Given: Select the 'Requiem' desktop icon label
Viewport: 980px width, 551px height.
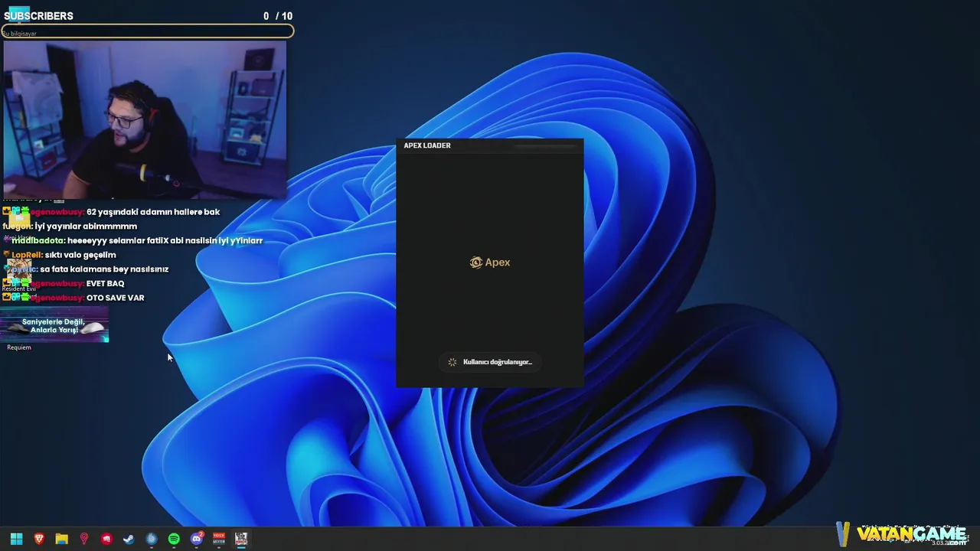Looking at the screenshot, I should [x=19, y=347].
